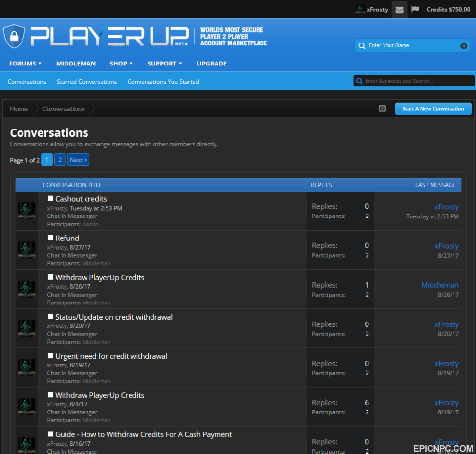This screenshot has height=454, width=476.
Task: Open the selection options dropdown near breadcrumb
Action: pos(382,108)
